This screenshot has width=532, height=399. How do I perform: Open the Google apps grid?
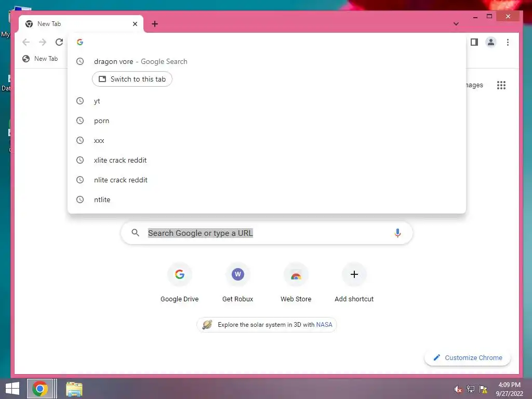pos(501,85)
